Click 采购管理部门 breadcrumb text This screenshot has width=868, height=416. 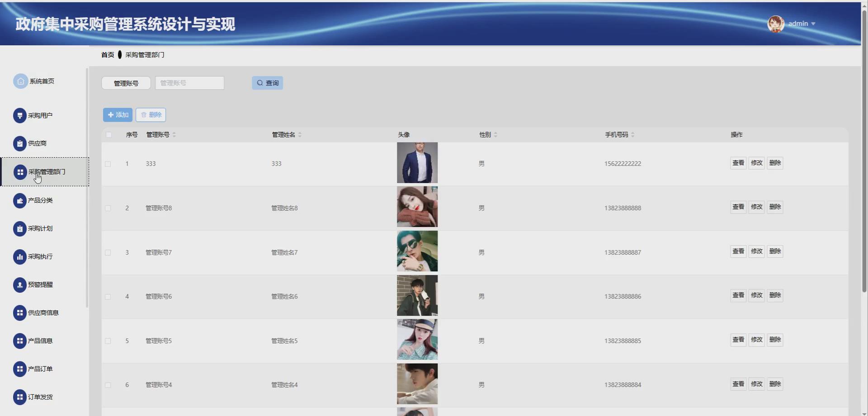point(145,55)
